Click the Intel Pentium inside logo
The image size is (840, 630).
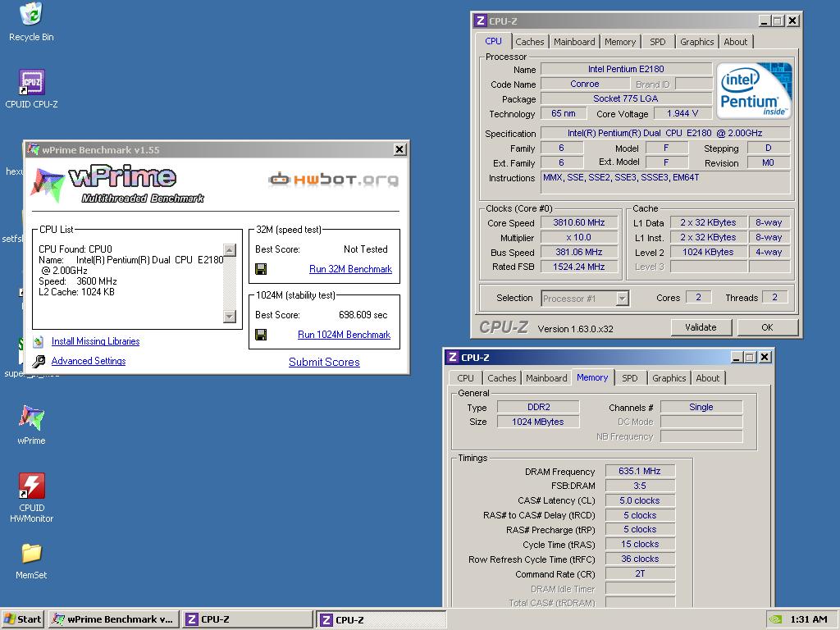(x=754, y=90)
